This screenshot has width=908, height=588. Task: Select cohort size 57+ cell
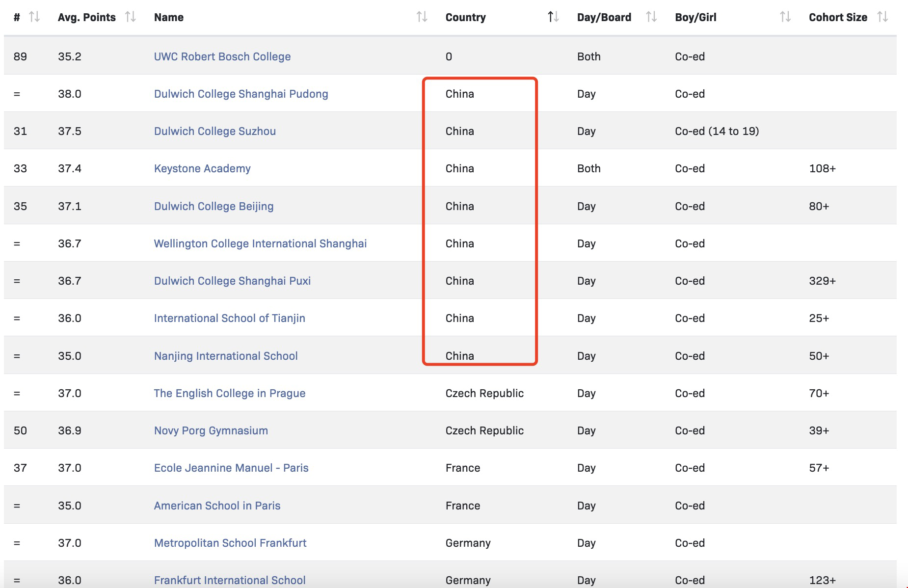pos(819,468)
